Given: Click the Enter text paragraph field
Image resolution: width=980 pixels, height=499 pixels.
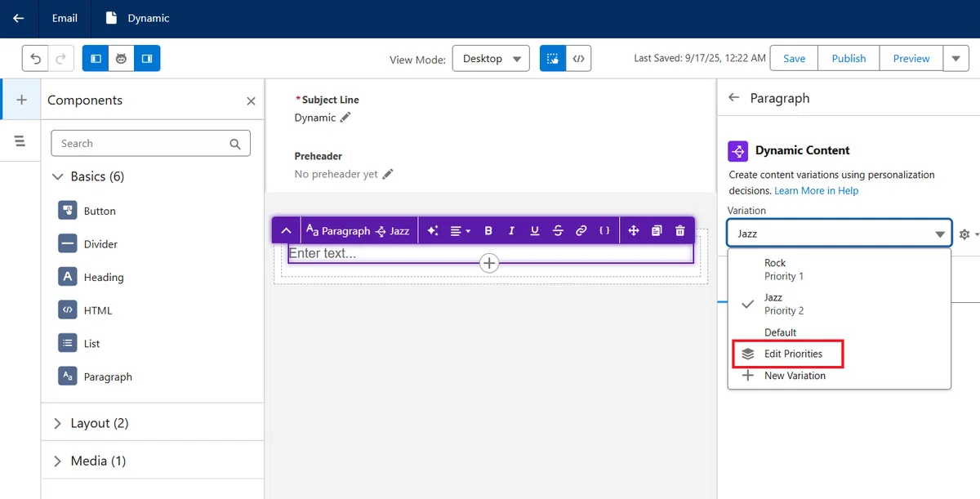Looking at the screenshot, I should click(x=490, y=253).
